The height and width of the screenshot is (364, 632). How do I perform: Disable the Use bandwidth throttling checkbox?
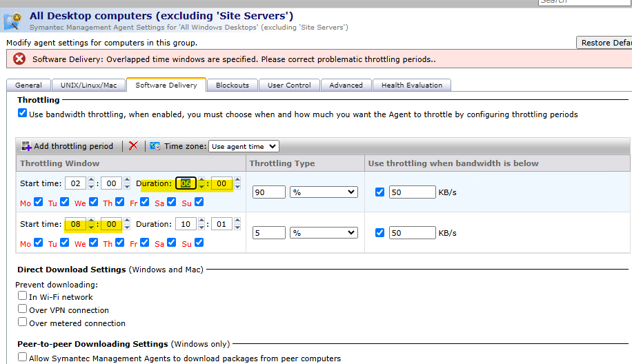22,114
